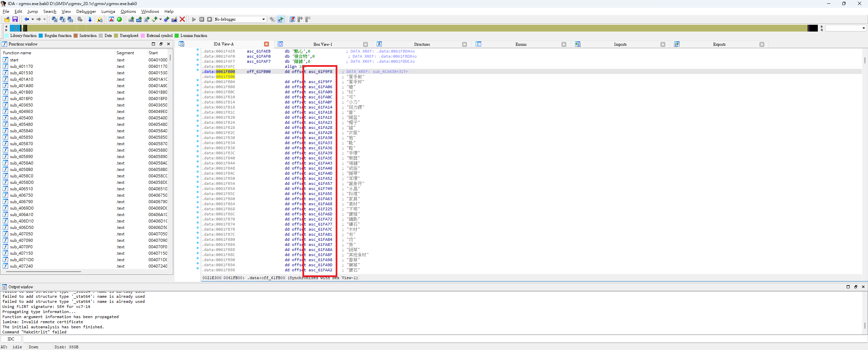Open the Lumina menu

108,12
